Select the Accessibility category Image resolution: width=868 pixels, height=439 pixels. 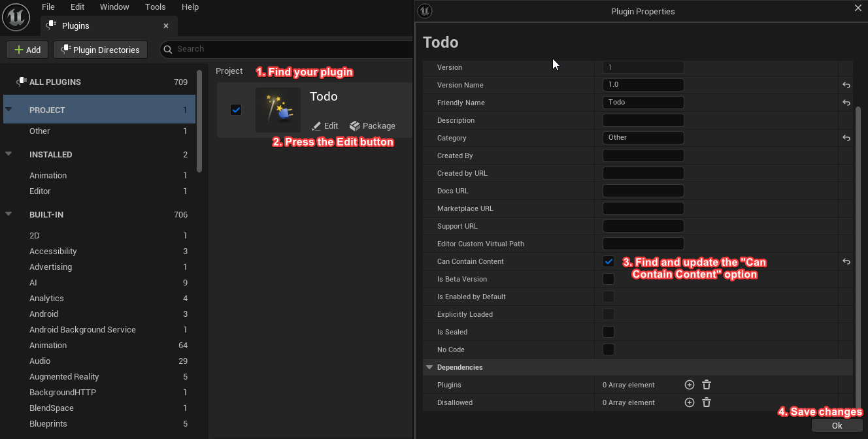coord(99,252)
